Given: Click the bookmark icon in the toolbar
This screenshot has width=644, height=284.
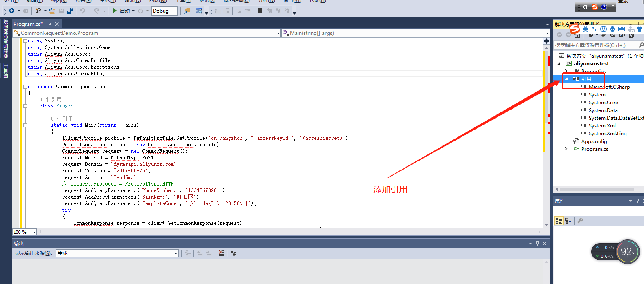Looking at the screenshot, I should point(260,11).
